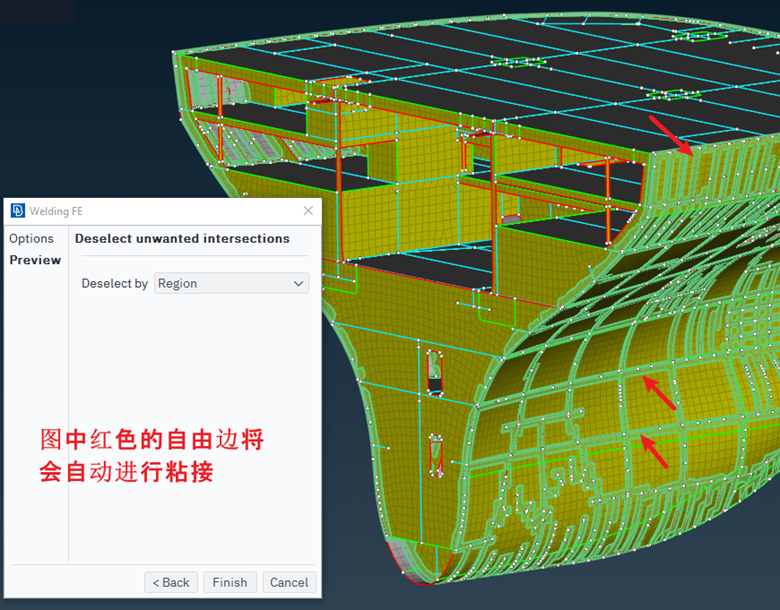Open the Deselect by Region dropdown
780x610 pixels.
coord(231,284)
